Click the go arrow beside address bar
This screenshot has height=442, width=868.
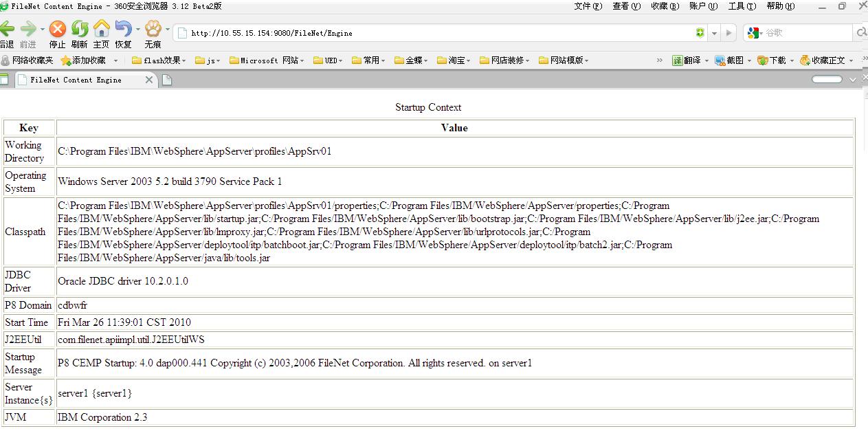729,33
